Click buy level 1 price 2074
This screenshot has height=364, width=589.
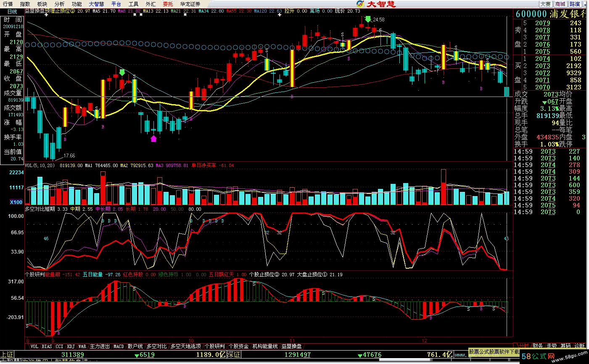click(542, 59)
